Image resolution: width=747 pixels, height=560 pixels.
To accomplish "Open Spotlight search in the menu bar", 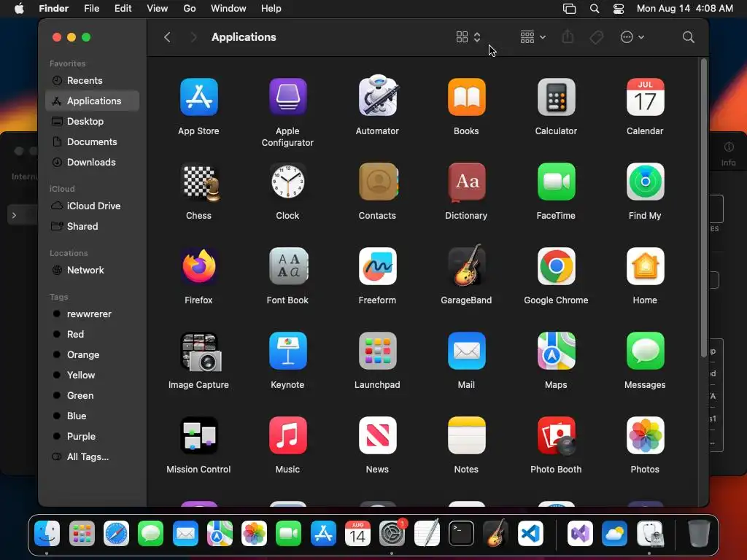I will coord(594,9).
